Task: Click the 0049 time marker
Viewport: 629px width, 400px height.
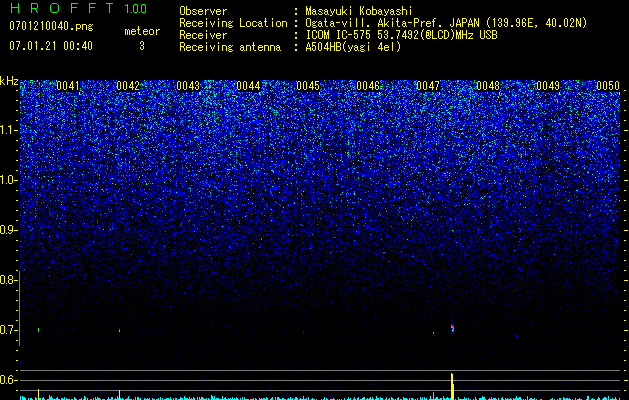Action: 548,86
